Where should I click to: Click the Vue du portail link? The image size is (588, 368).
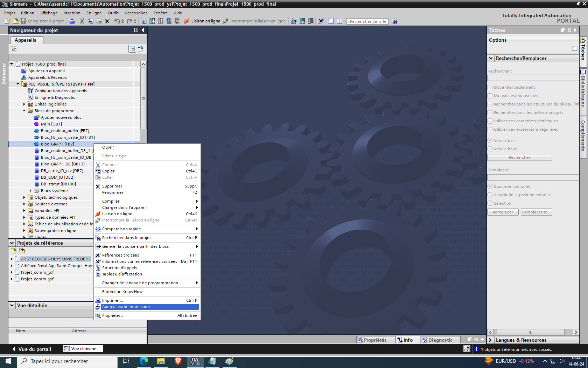click(x=34, y=349)
